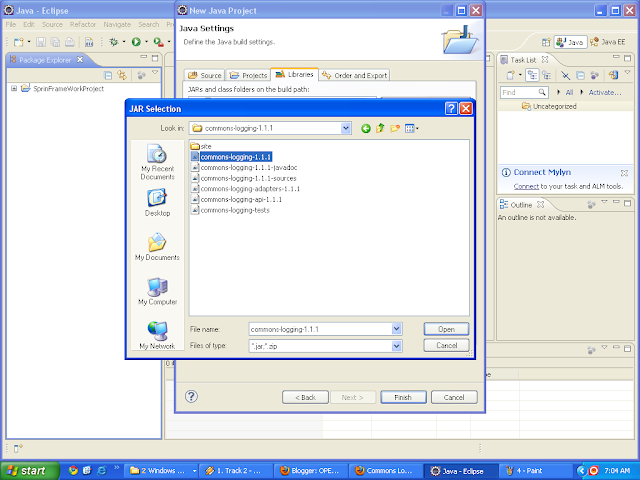Click the New Task icon in Task List
The image size is (640, 480).
[x=511, y=75]
